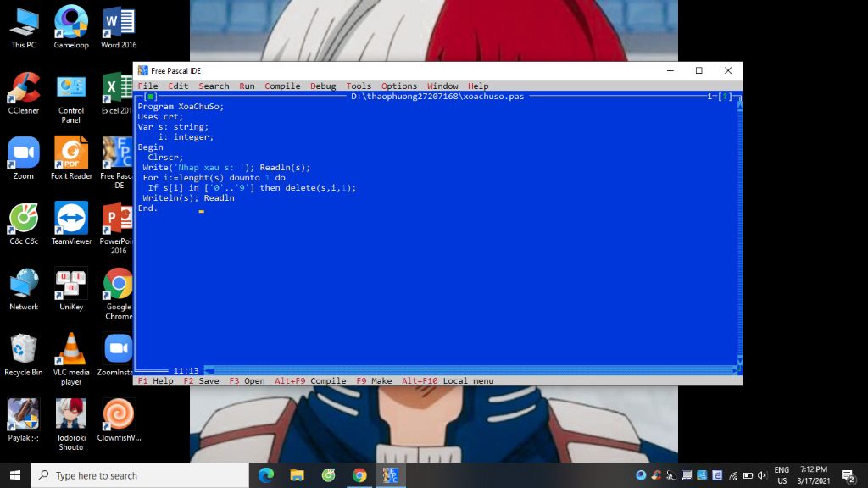Check the battery icon in system tray

[x=748, y=475]
